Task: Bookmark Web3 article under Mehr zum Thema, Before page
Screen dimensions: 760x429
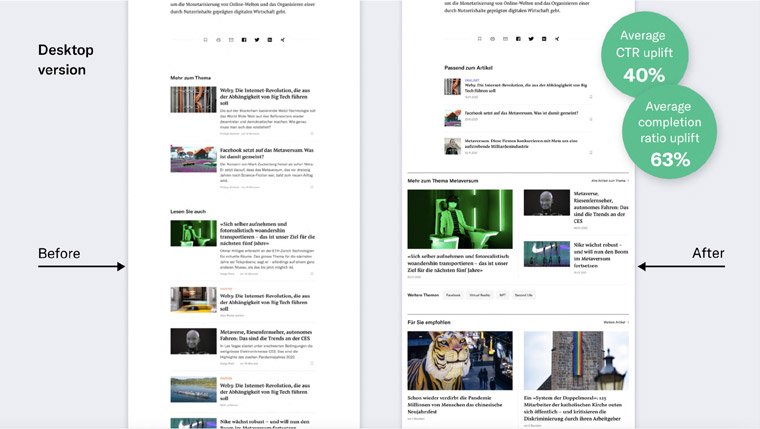Action: click(312, 133)
